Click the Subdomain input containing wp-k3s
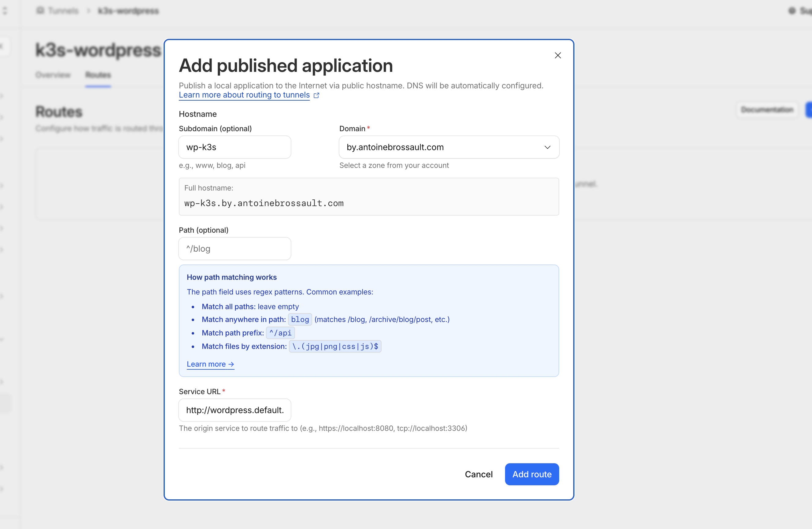 point(235,147)
